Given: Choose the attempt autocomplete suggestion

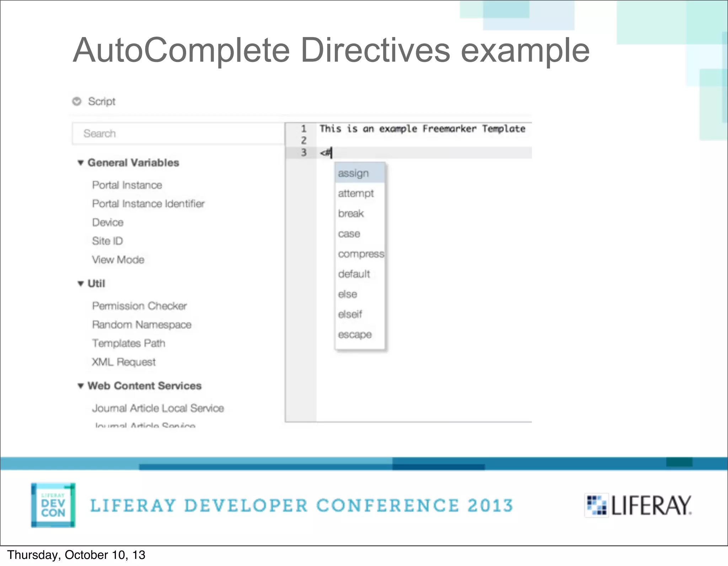Looking at the screenshot, I should [360, 193].
